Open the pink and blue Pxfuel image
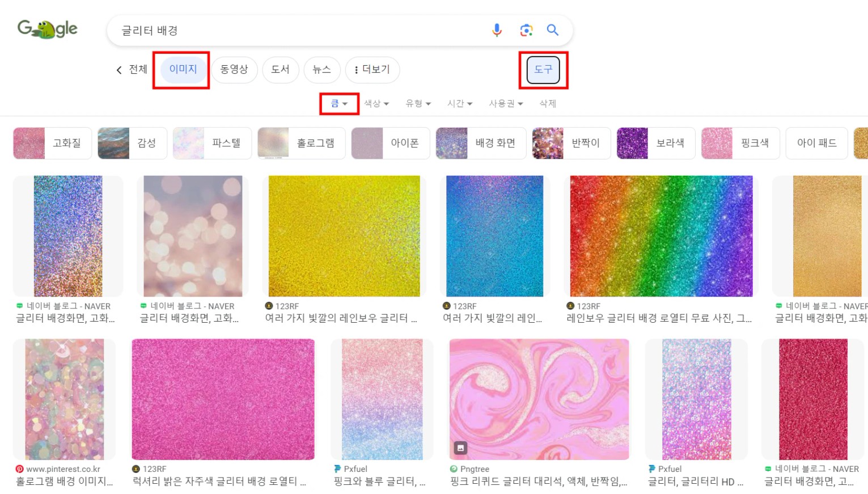 [382, 399]
